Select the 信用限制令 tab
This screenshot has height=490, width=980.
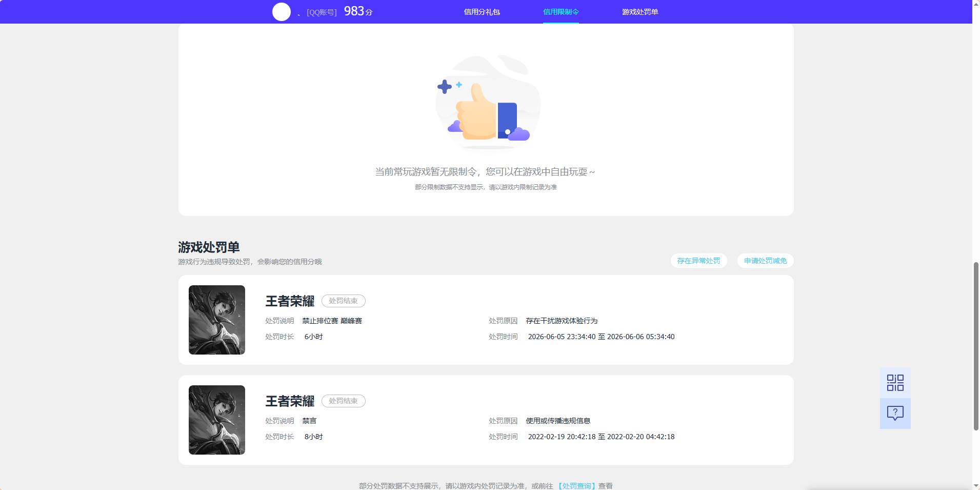pos(561,12)
